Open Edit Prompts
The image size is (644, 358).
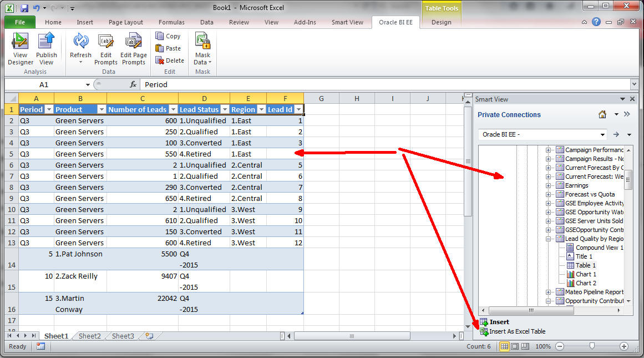(105, 49)
